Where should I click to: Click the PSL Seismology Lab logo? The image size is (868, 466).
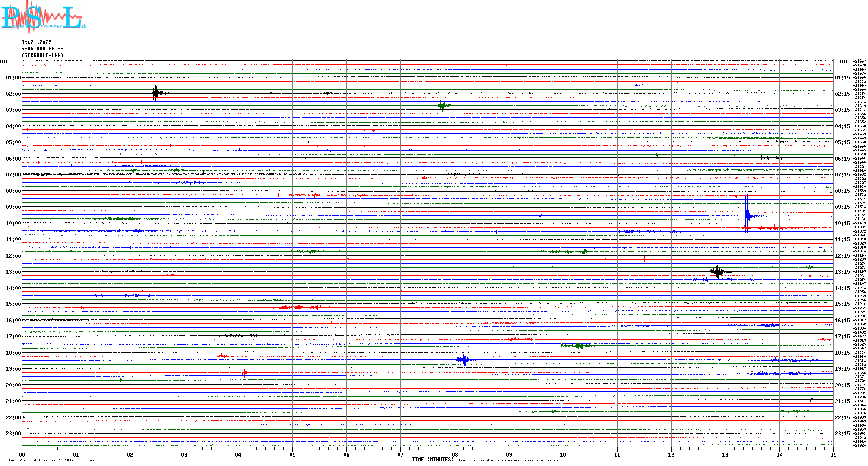[43, 17]
